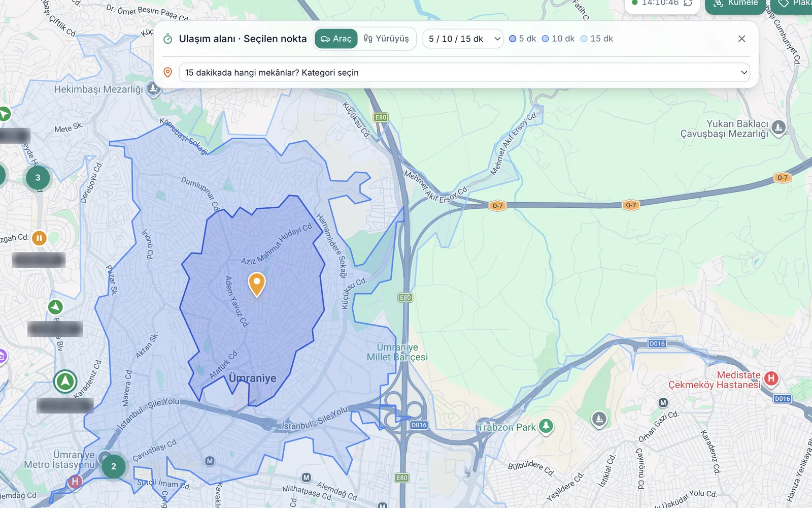
Task: Click the Hekimbaşı Mezarlığı cemetery icon
Action: coord(153,89)
